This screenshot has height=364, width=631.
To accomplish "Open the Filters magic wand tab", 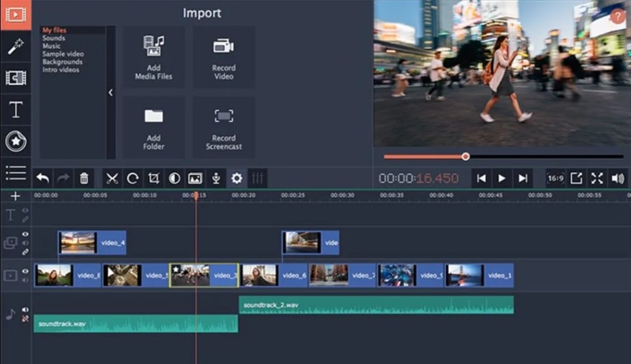I will point(16,46).
